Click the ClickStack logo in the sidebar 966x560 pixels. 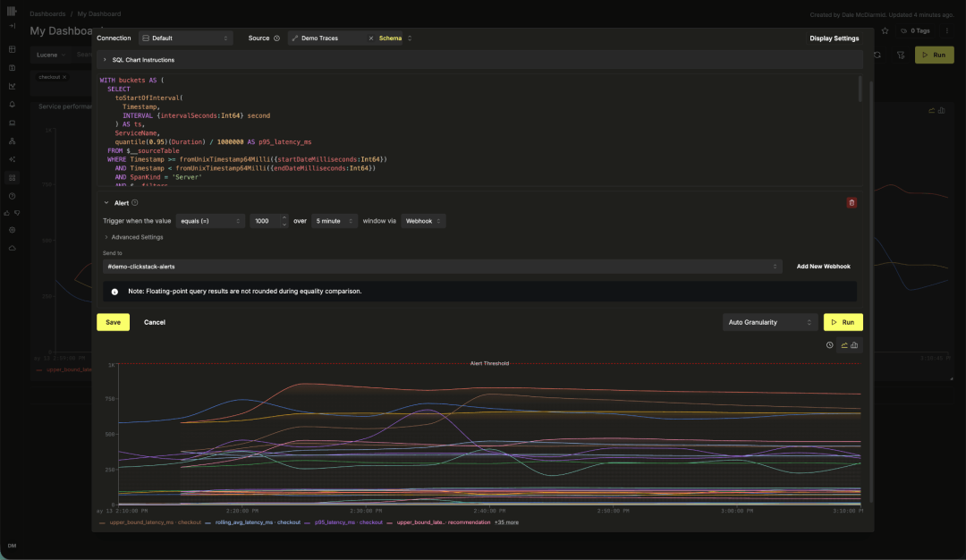[12, 11]
